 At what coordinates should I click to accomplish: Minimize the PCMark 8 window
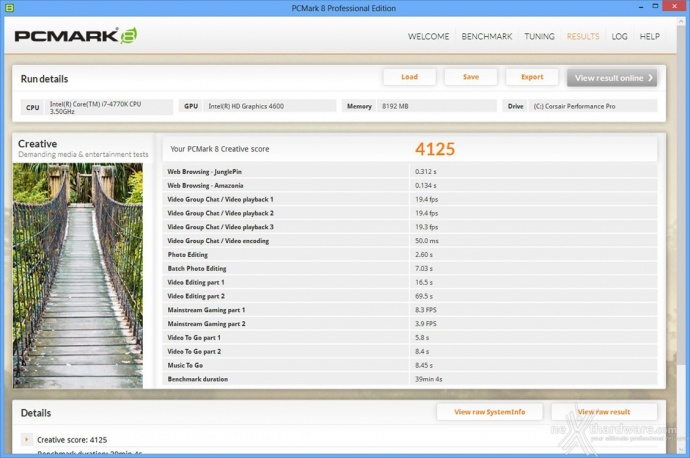641,7
